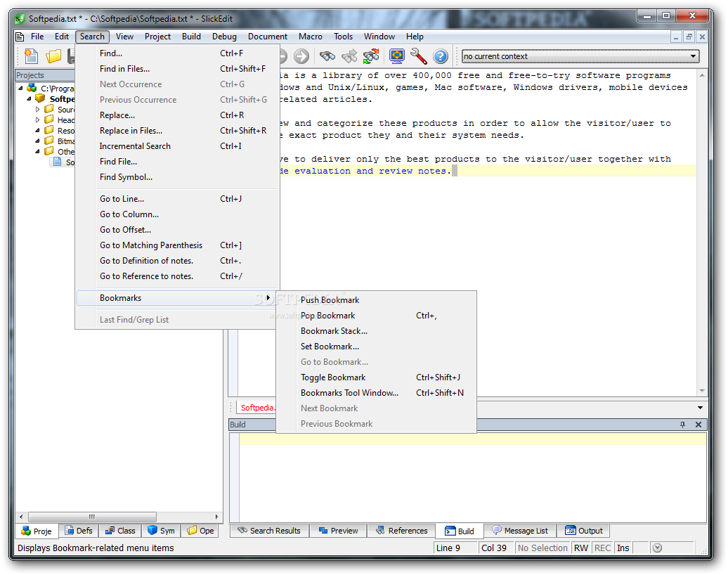Open the Sym tool tab
728x575 pixels.
[161, 531]
